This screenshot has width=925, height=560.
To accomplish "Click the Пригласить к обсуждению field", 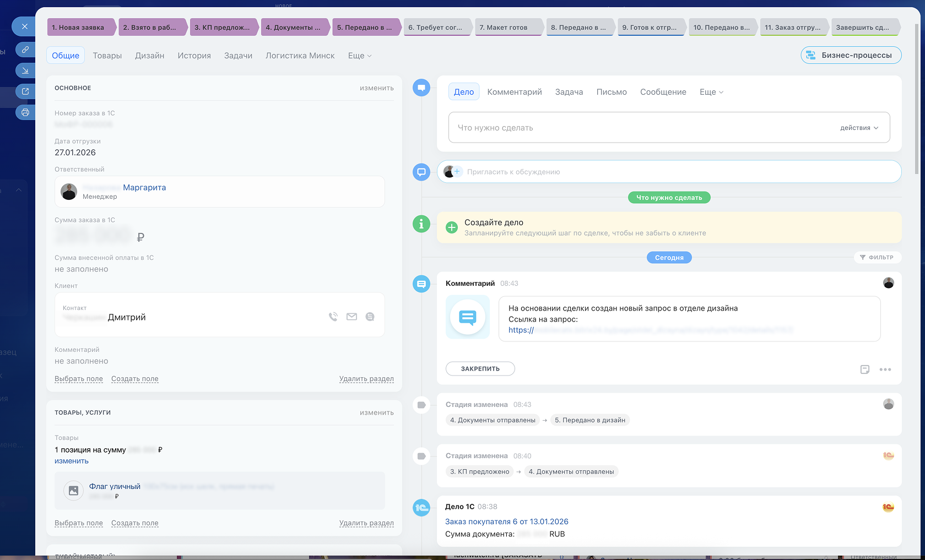I will pyautogui.click(x=669, y=172).
